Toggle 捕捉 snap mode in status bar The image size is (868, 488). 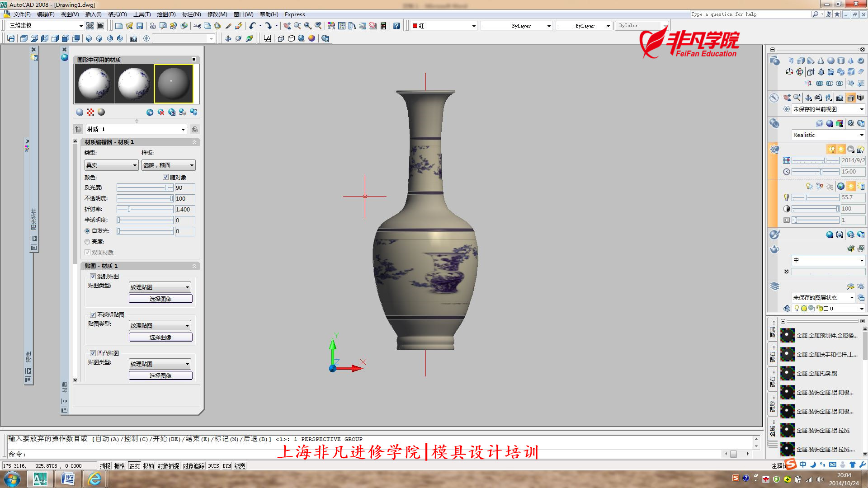pos(105,466)
